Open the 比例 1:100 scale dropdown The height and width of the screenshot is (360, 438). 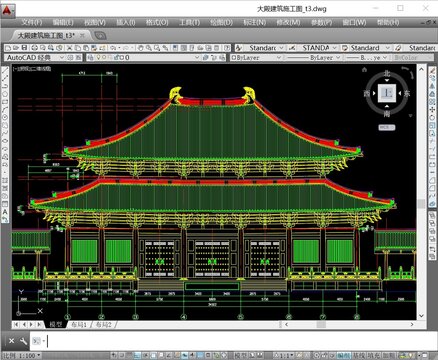coord(22,356)
